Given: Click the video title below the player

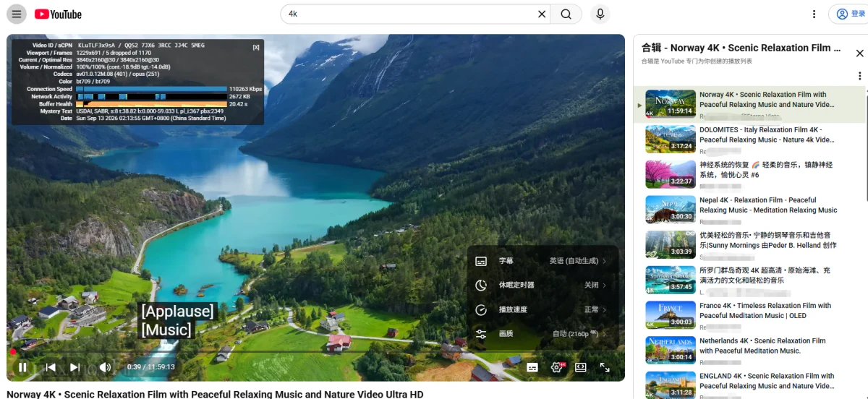Looking at the screenshot, I should (x=215, y=394).
